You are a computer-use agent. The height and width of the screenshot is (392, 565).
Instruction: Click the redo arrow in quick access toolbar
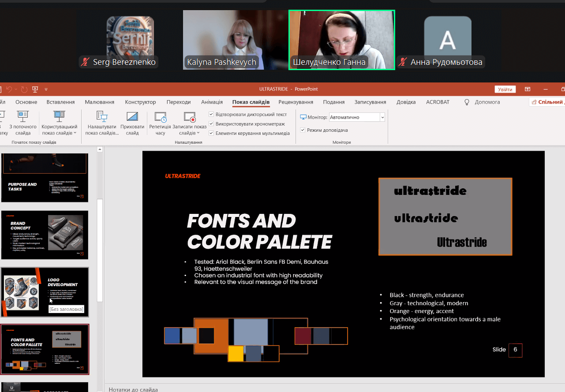tap(24, 90)
